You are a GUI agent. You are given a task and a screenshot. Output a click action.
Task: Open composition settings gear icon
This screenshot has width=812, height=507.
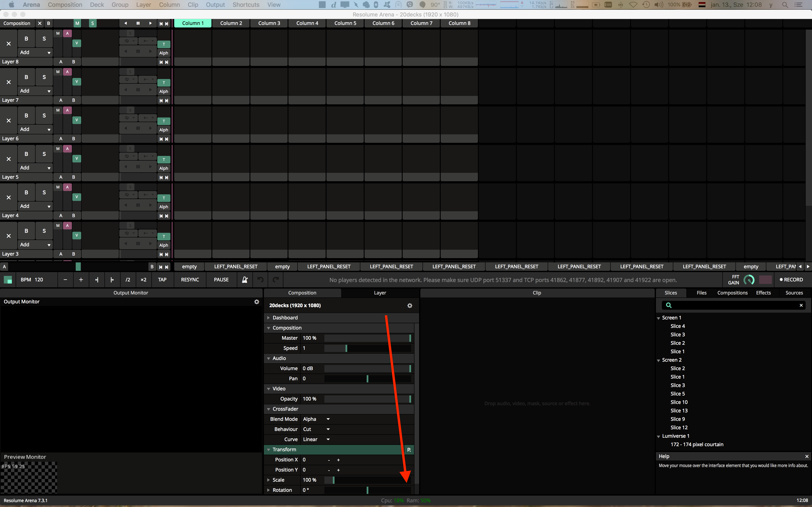click(410, 305)
